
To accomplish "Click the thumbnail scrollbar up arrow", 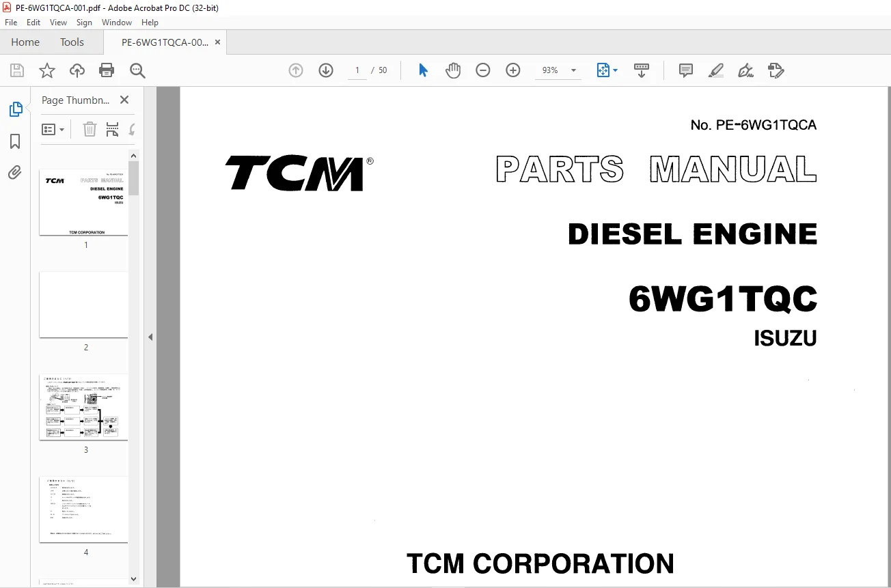I will 134,155.
